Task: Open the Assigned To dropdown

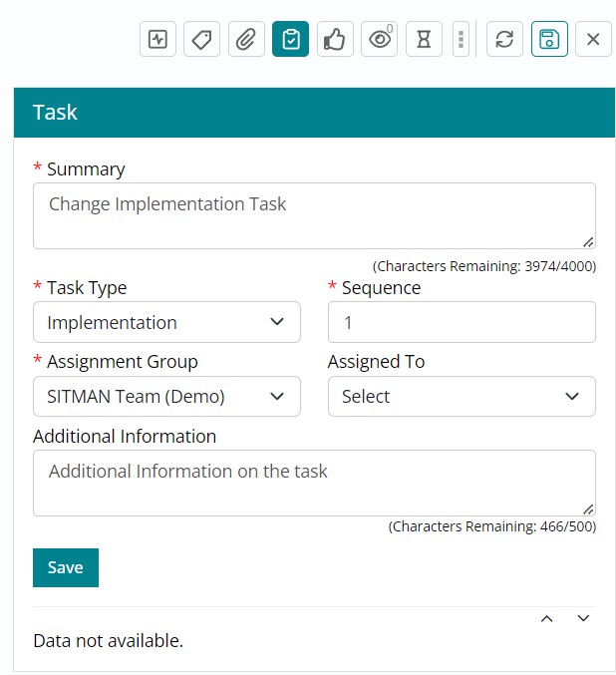Action: coord(462,396)
